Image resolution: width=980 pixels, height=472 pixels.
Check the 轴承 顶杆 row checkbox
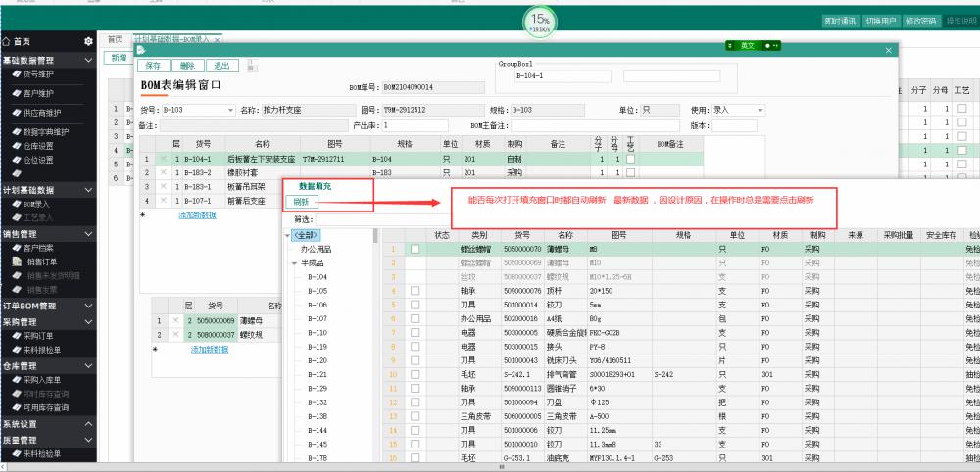(x=415, y=291)
